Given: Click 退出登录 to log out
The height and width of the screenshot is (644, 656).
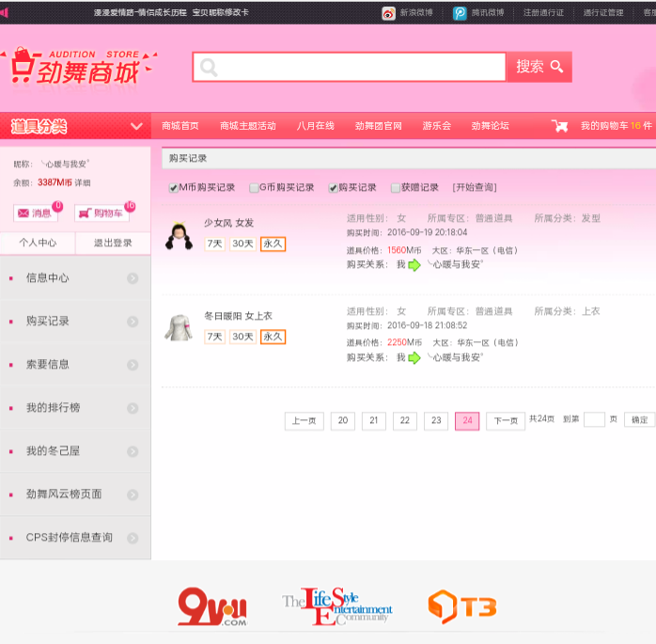Looking at the screenshot, I should pyautogui.click(x=113, y=243).
